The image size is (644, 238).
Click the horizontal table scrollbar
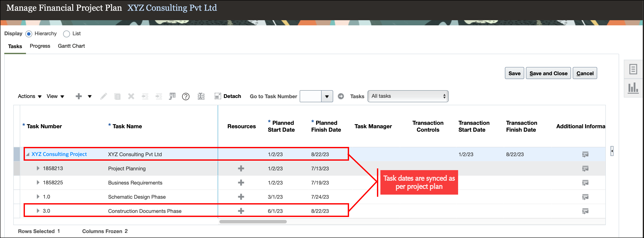pos(253,222)
